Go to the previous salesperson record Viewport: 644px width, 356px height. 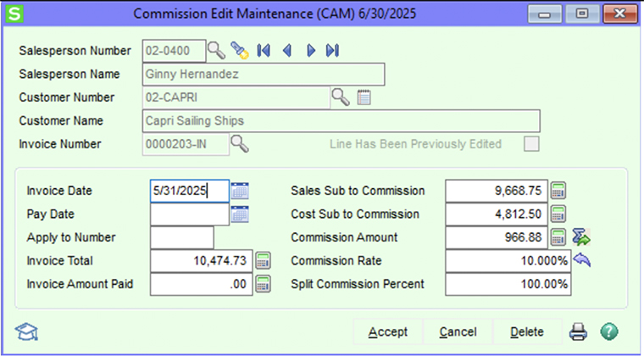pos(287,51)
